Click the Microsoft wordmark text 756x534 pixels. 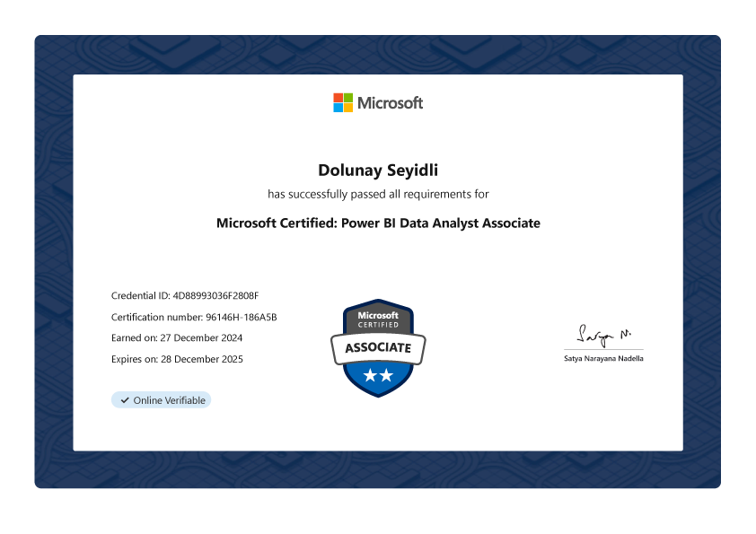(390, 102)
